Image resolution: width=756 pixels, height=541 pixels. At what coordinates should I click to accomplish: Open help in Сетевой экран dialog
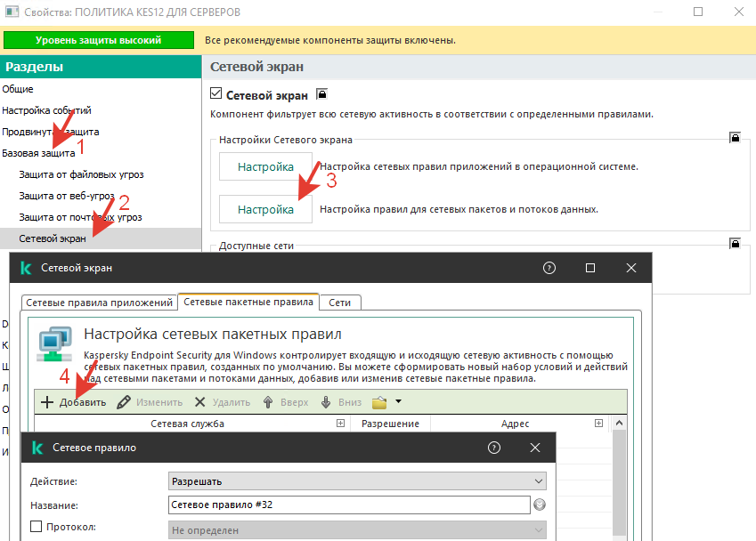549,268
